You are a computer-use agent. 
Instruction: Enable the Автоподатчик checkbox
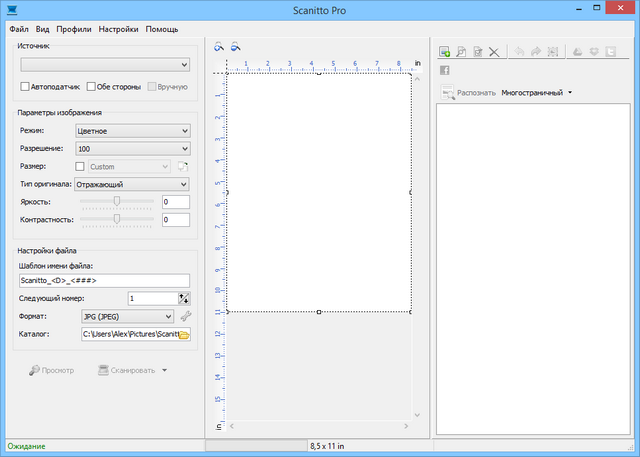(26, 87)
